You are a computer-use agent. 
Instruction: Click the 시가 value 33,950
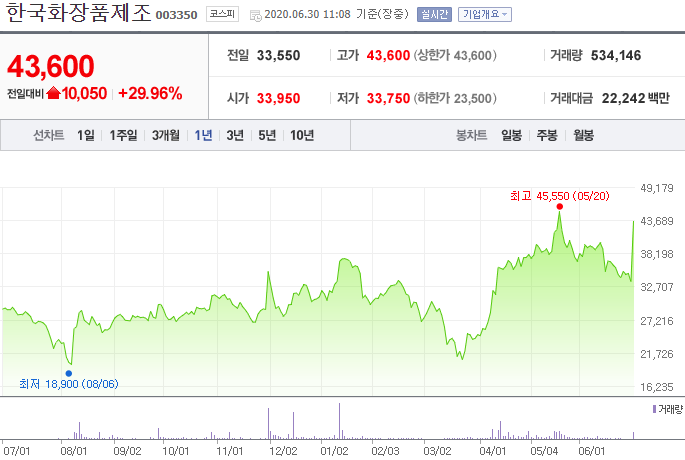[278, 98]
